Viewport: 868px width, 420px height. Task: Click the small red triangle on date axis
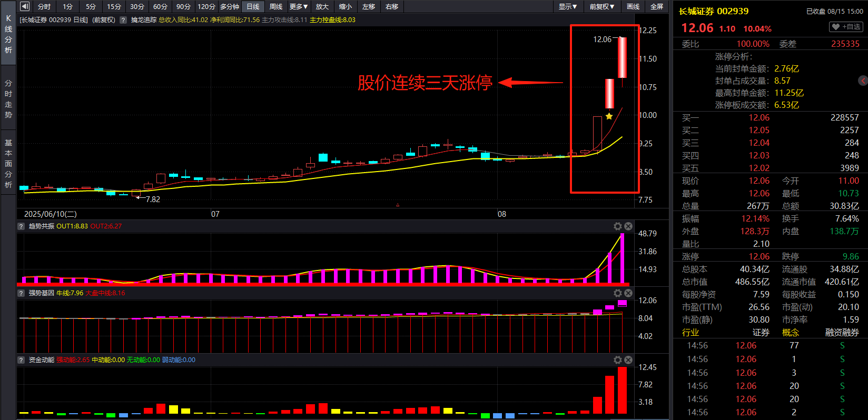coord(398,205)
